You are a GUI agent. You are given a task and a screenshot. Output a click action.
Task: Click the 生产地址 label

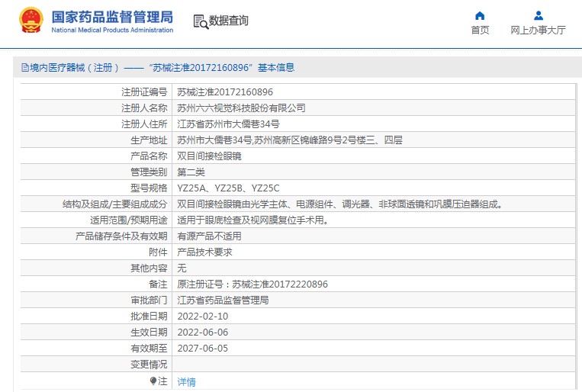149,140
